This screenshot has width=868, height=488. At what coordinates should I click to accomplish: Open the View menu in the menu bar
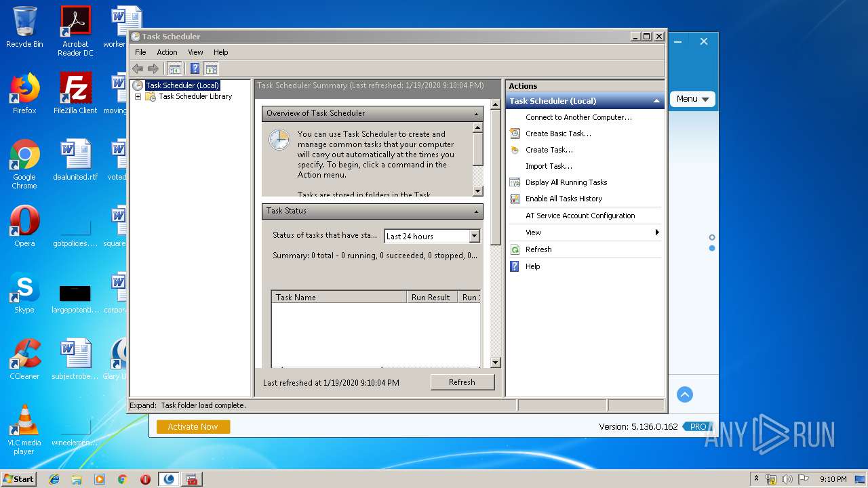tap(195, 52)
